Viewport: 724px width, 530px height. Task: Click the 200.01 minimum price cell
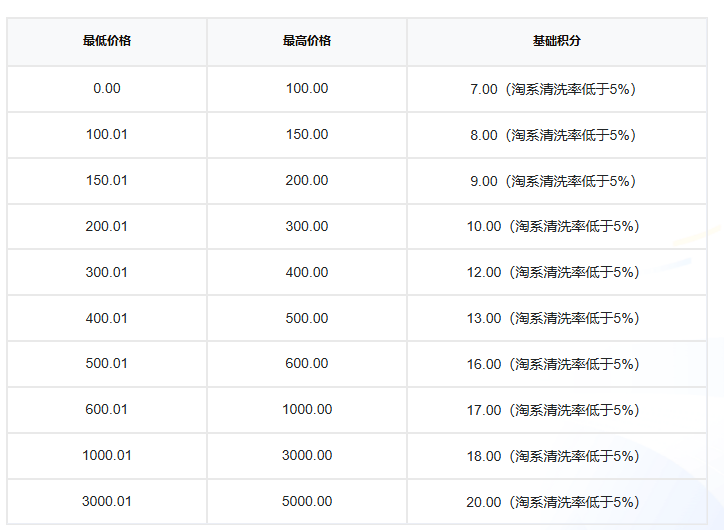tap(107, 227)
